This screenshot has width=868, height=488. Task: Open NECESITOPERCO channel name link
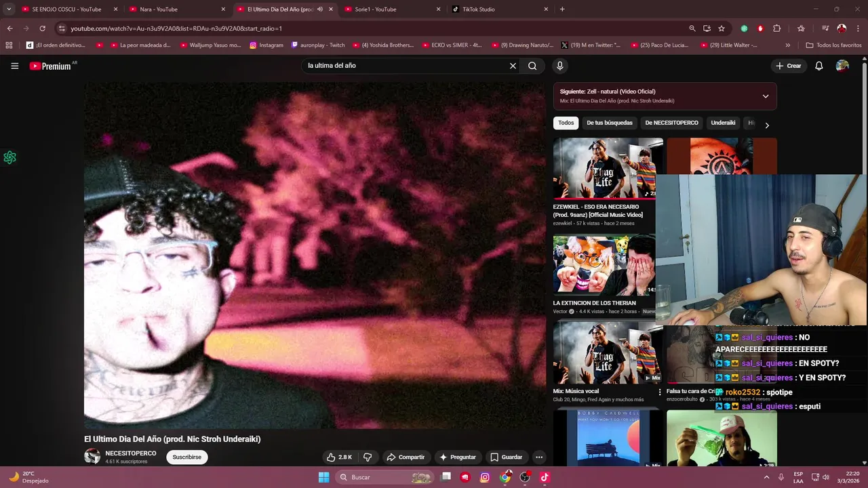[131, 453]
